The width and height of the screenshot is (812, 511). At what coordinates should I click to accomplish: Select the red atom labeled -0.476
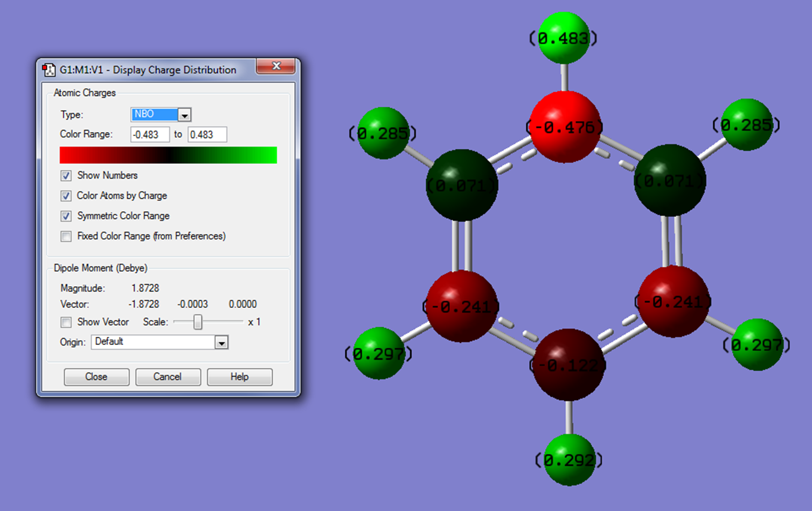coord(565,127)
